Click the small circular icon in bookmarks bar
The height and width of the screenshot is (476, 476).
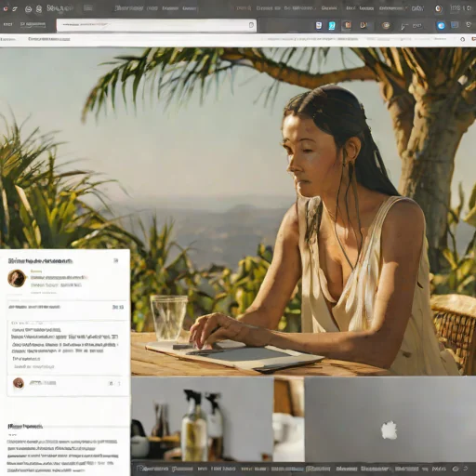(x=462, y=39)
